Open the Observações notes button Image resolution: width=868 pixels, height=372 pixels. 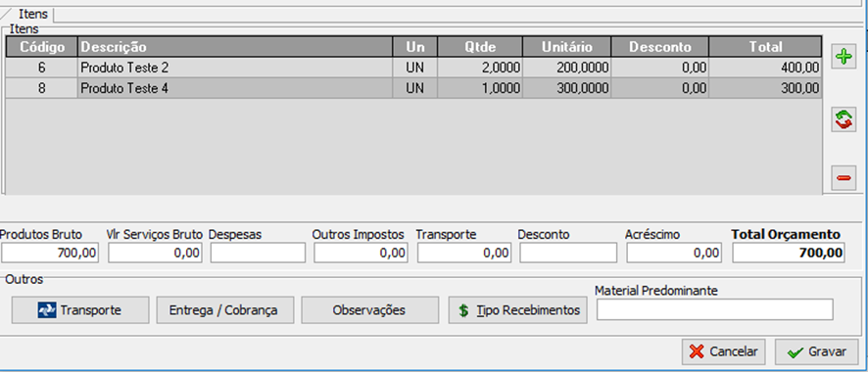(369, 310)
